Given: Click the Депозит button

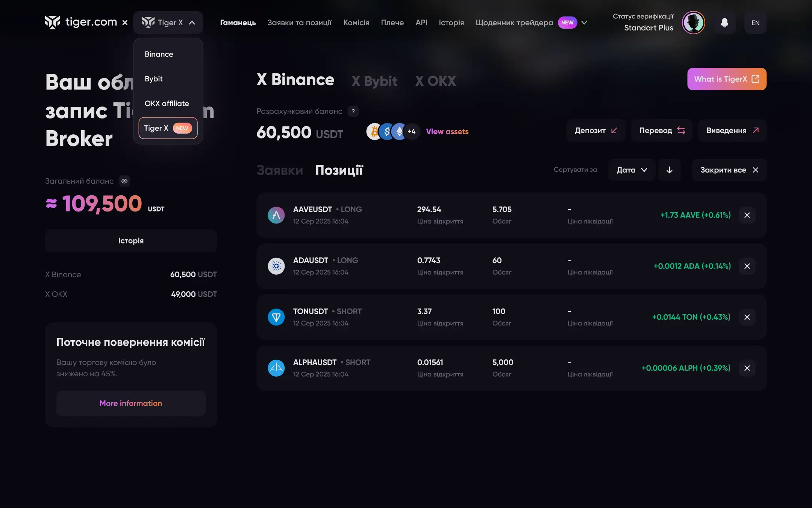Looking at the screenshot, I should 595,131.
